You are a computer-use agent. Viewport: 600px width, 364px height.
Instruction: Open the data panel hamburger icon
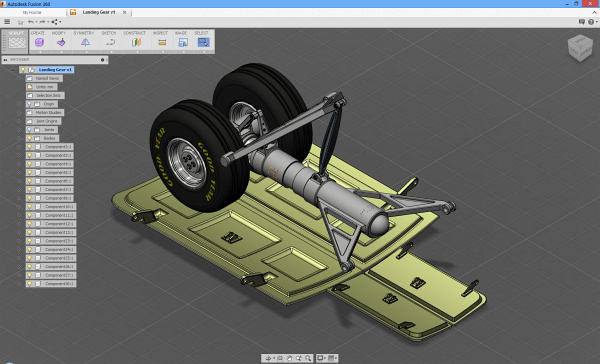[7, 22]
